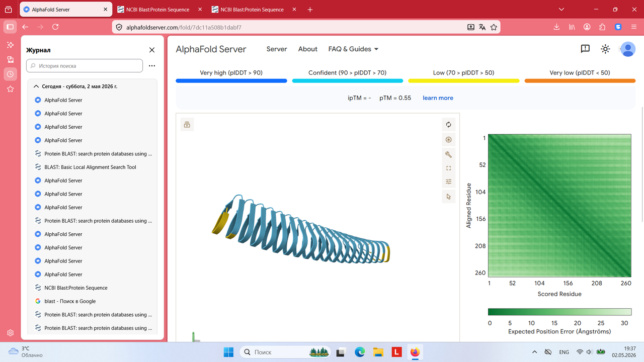Open the send feedback icon
Viewport: 644px width, 362px height.
585,49
